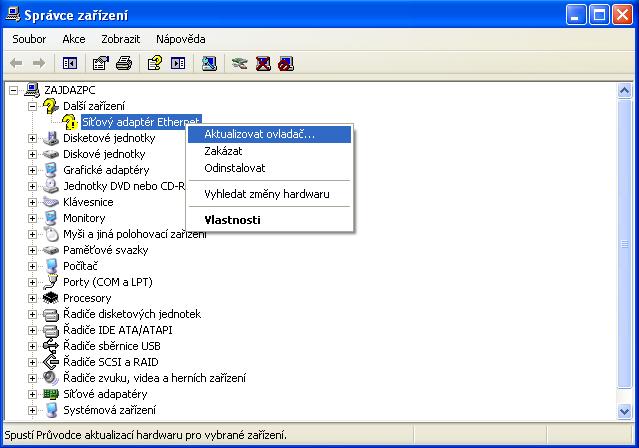Select Myši a jiná polohovací zařízení
The width and height of the screenshot is (639, 448).
(134, 234)
